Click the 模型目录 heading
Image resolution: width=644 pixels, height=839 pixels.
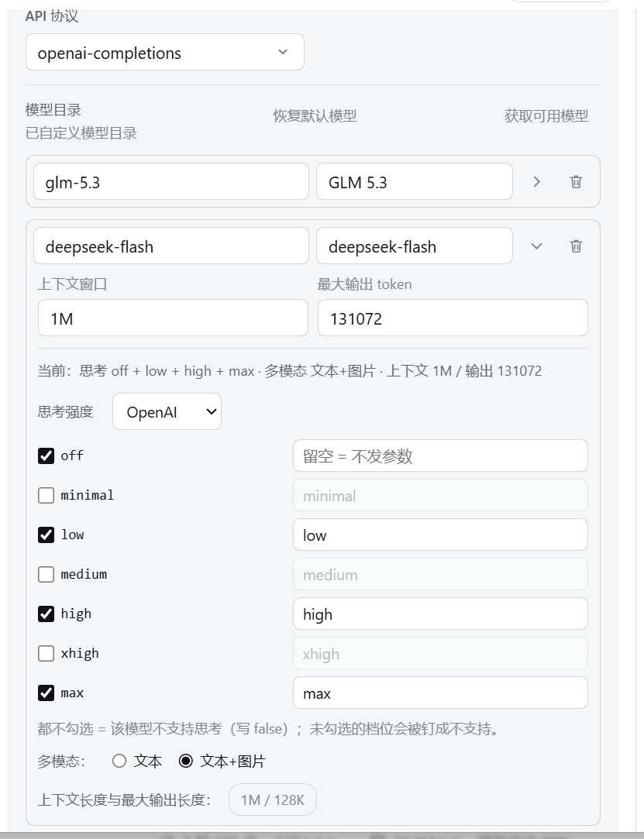(x=53, y=110)
